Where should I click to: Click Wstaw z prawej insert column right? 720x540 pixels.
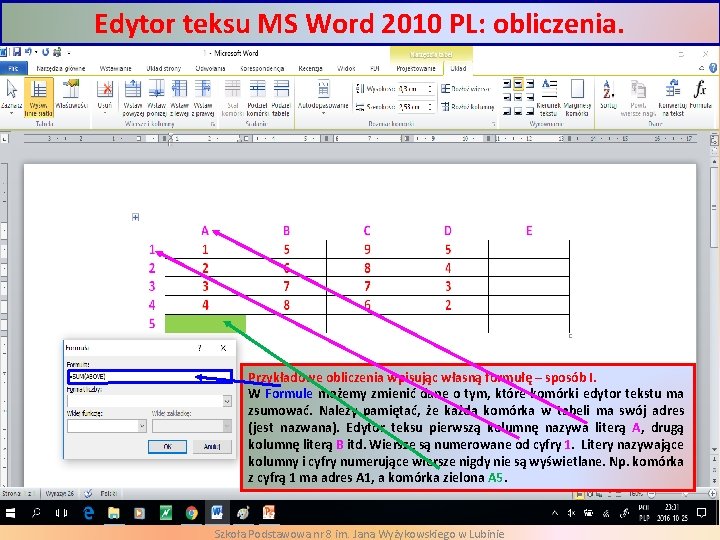point(202,97)
